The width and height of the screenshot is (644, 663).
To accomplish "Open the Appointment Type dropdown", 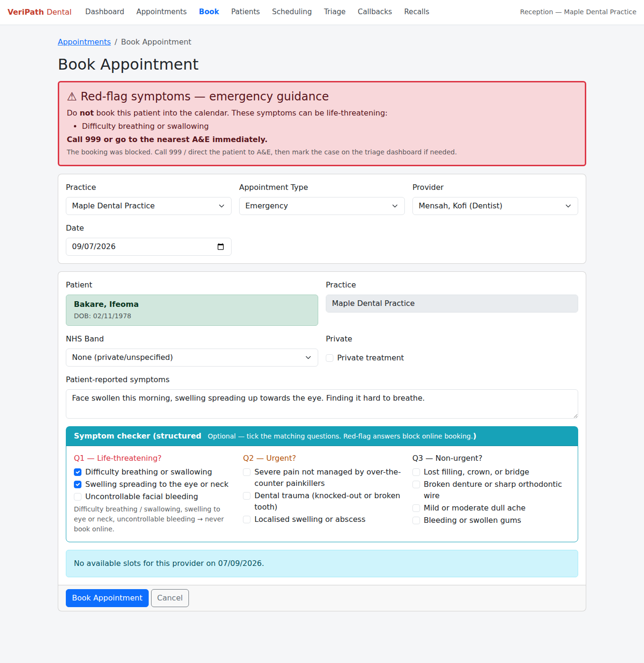I will [x=322, y=206].
